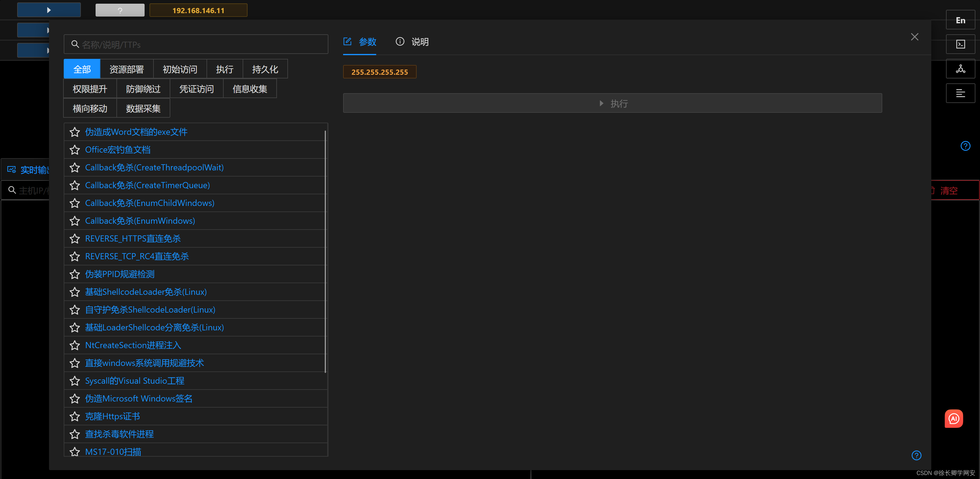980x479 pixels.
Task: Click the 执行 execute button
Action: (x=612, y=103)
